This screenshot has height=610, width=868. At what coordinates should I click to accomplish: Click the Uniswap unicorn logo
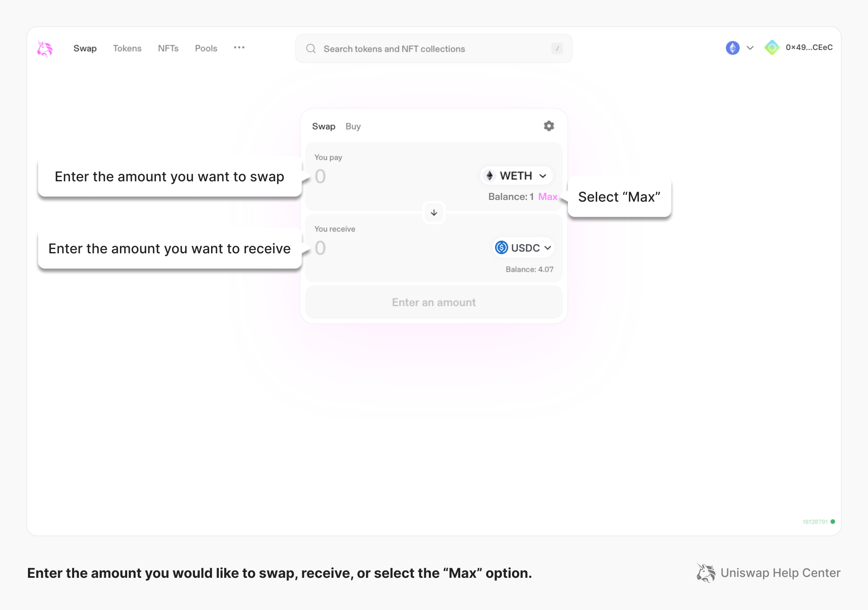(x=45, y=48)
